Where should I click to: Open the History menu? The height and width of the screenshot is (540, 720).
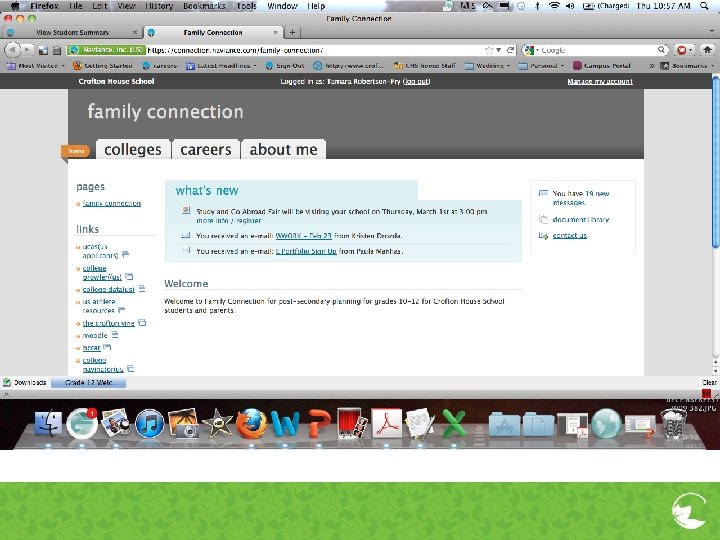point(159,6)
